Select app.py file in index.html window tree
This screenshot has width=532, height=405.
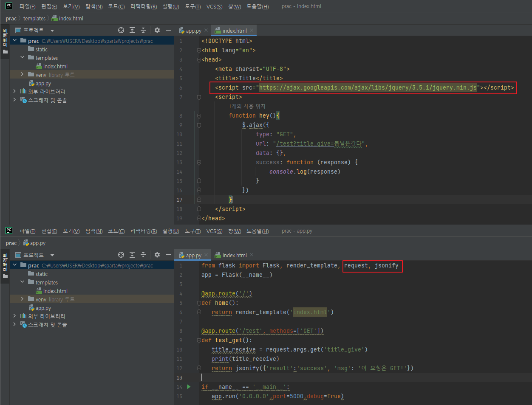click(x=43, y=83)
